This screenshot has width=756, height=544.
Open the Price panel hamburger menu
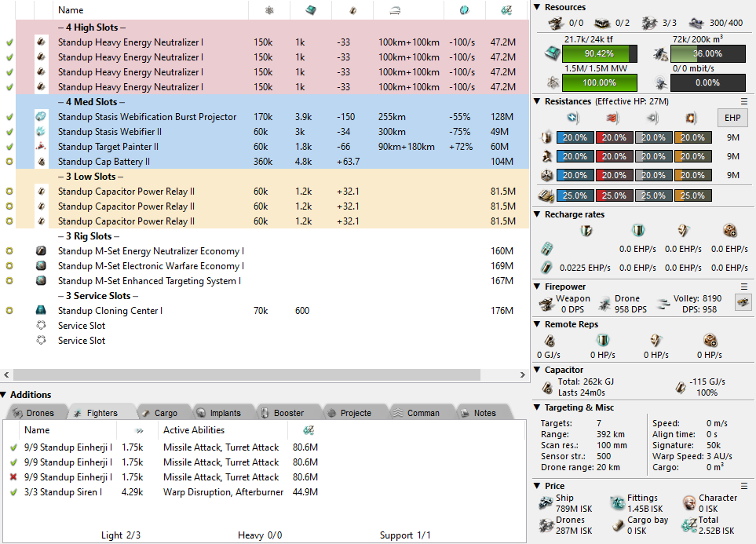(x=744, y=486)
